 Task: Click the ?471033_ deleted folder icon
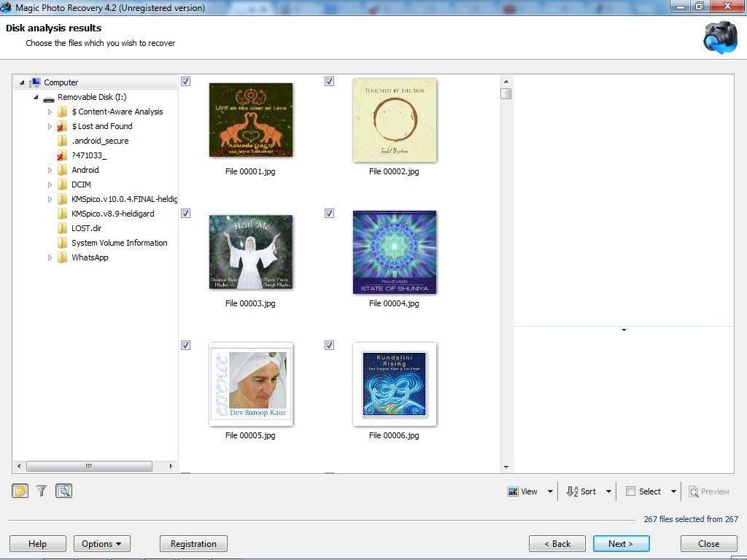(61, 156)
